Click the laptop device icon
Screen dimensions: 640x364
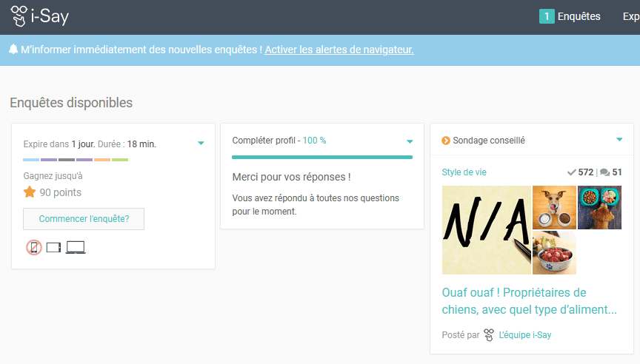(76, 247)
